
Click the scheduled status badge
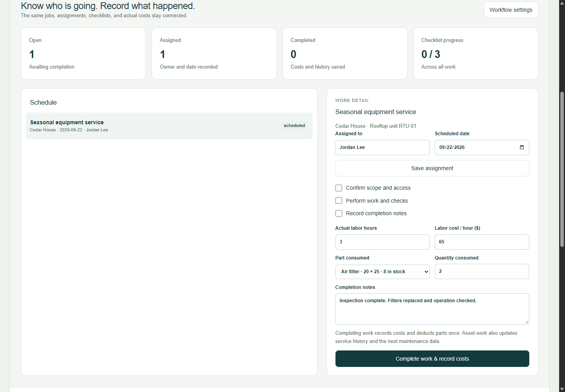(x=294, y=126)
